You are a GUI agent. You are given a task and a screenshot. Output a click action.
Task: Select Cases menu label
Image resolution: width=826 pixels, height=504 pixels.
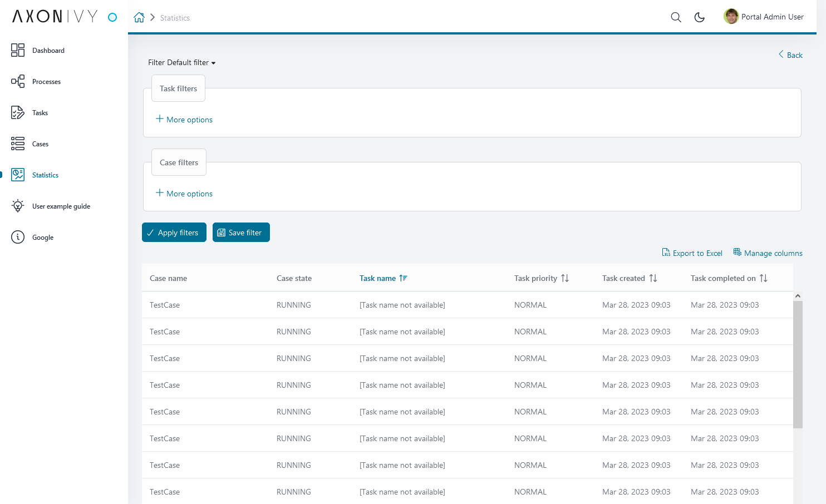pyautogui.click(x=40, y=144)
